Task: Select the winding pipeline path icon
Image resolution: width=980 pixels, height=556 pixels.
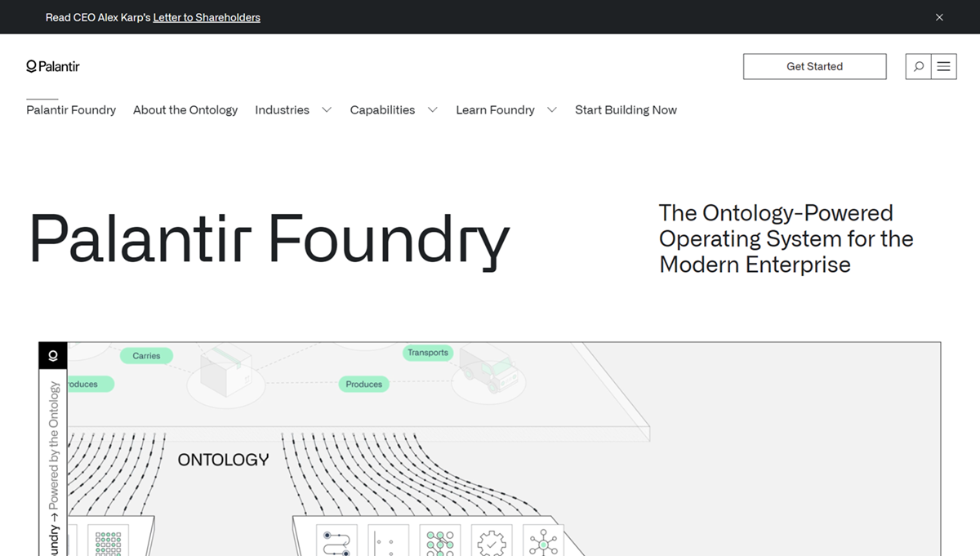Action: pos(336,542)
